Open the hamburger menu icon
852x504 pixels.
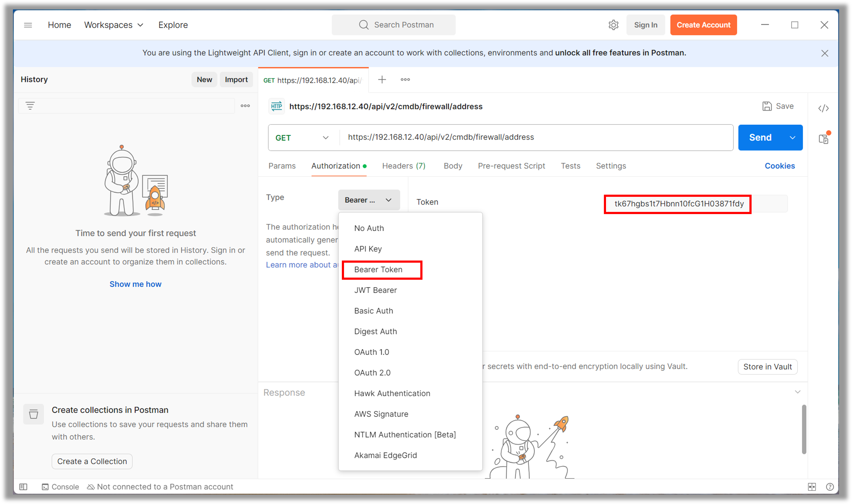pyautogui.click(x=28, y=25)
